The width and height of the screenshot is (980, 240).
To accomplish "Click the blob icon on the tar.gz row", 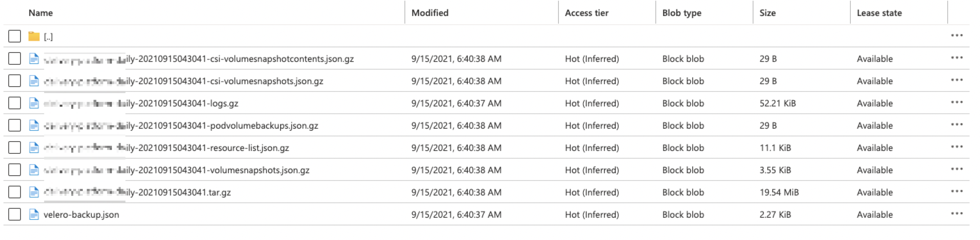I will tap(33, 192).
